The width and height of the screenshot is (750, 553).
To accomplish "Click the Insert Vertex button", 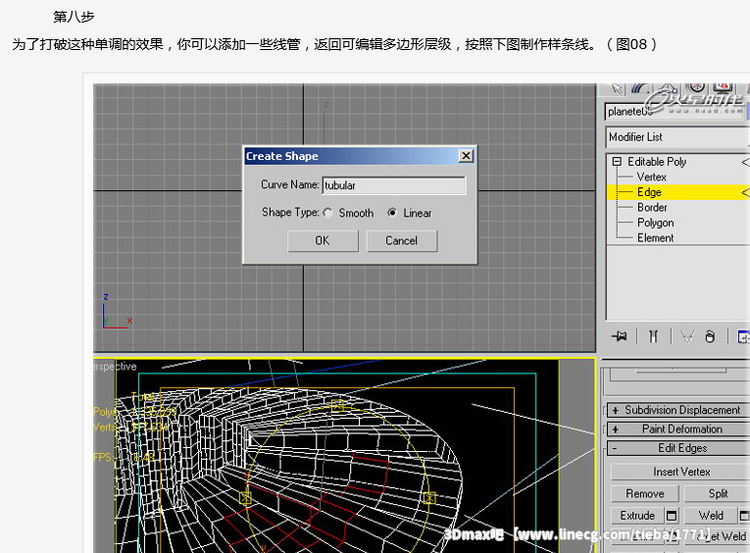I will [x=681, y=472].
